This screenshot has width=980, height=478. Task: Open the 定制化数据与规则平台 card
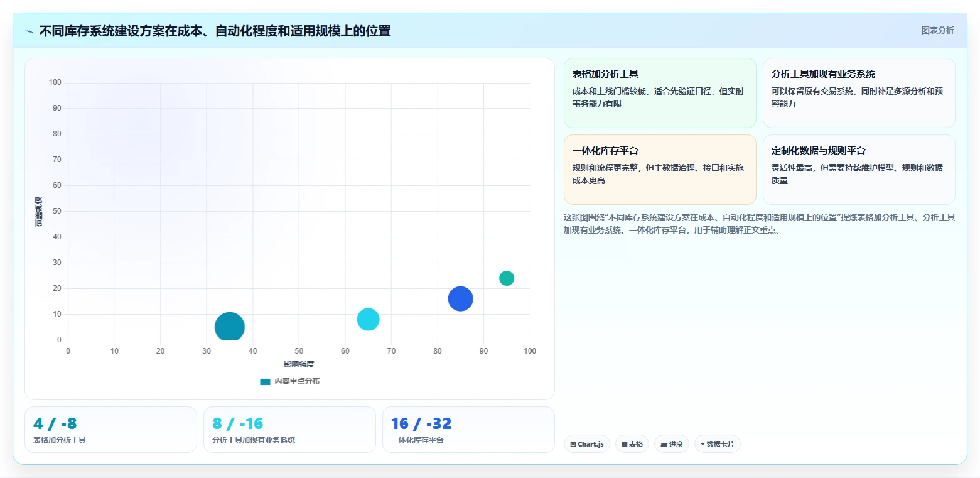pos(859,170)
